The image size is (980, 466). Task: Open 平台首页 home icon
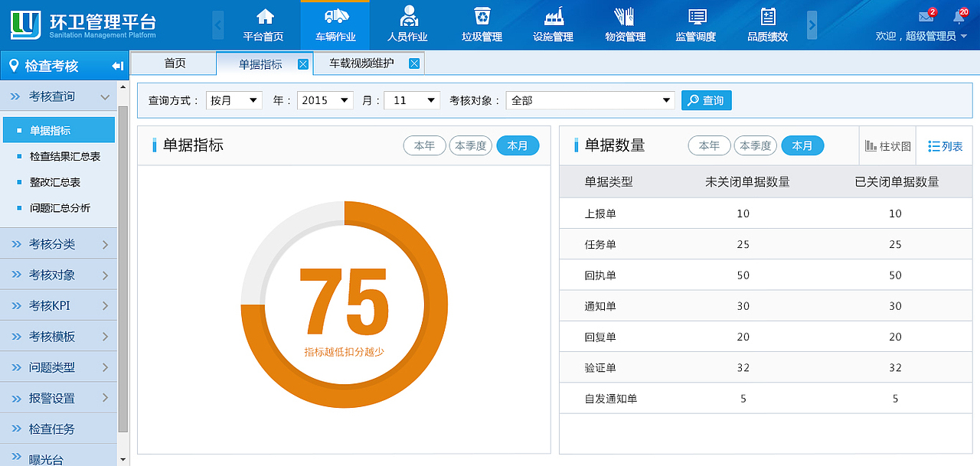pyautogui.click(x=265, y=16)
